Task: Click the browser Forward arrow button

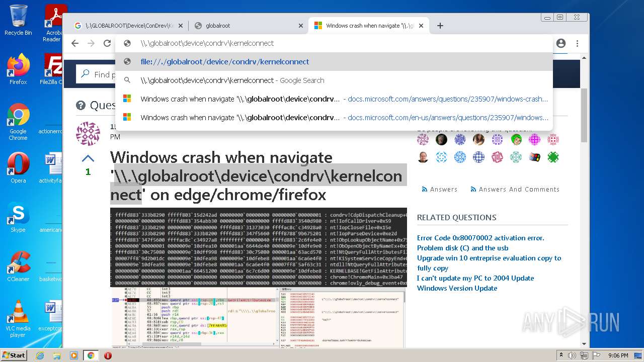Action: coord(91,43)
